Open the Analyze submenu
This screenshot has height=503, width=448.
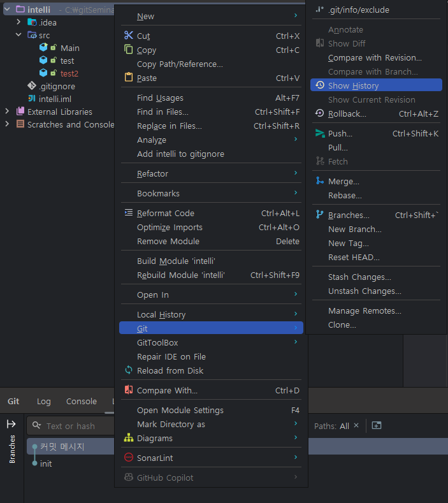[211, 140]
